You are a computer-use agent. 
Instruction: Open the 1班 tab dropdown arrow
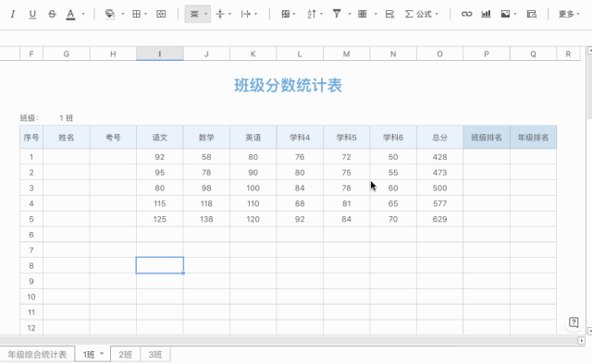click(x=102, y=354)
